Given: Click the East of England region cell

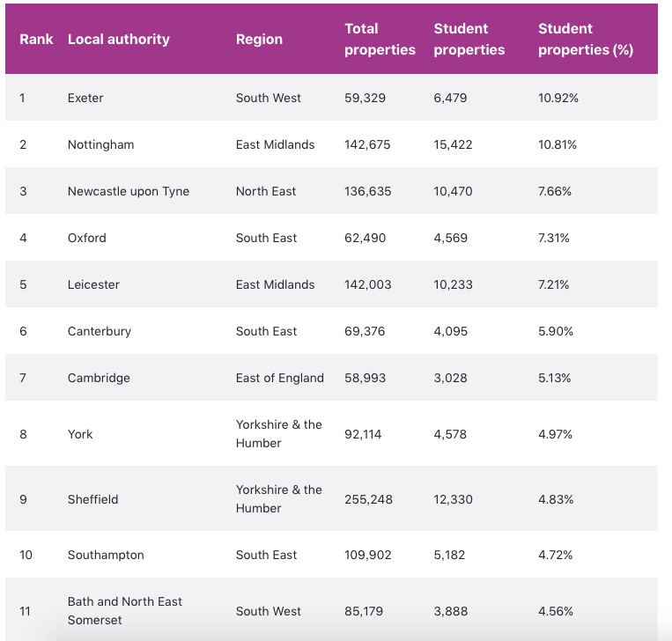Looking at the screenshot, I should pyautogui.click(x=279, y=378).
